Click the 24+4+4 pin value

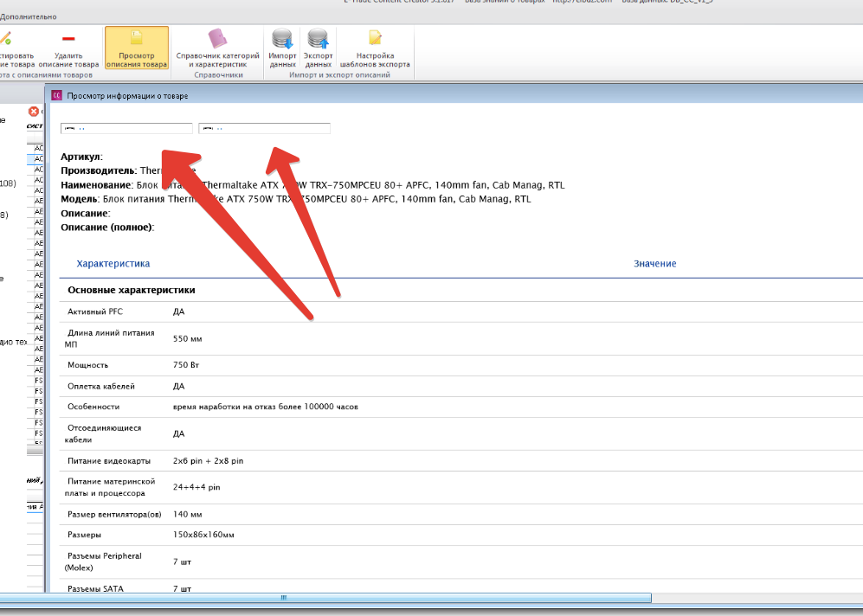pos(196,487)
